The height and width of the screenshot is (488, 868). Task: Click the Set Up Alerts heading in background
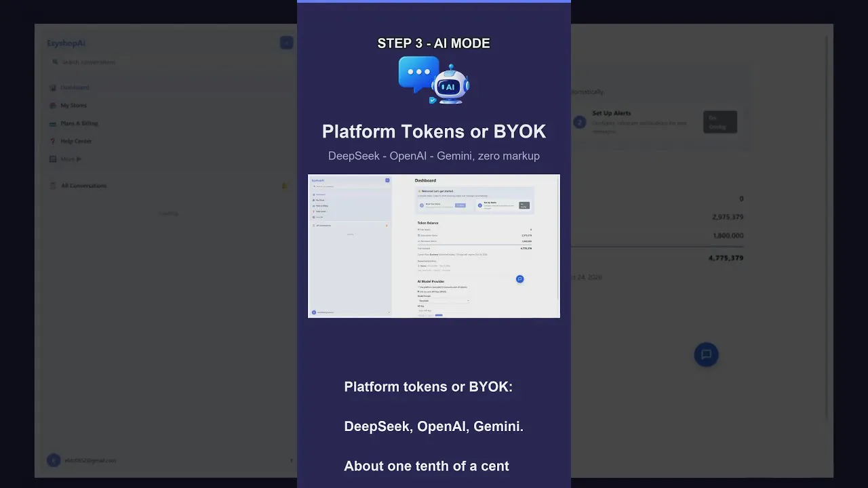pyautogui.click(x=612, y=113)
